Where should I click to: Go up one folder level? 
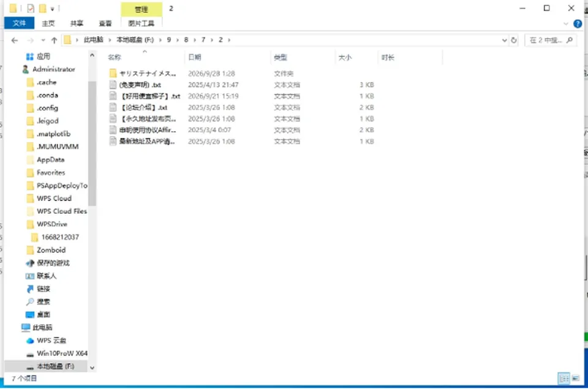pos(54,40)
